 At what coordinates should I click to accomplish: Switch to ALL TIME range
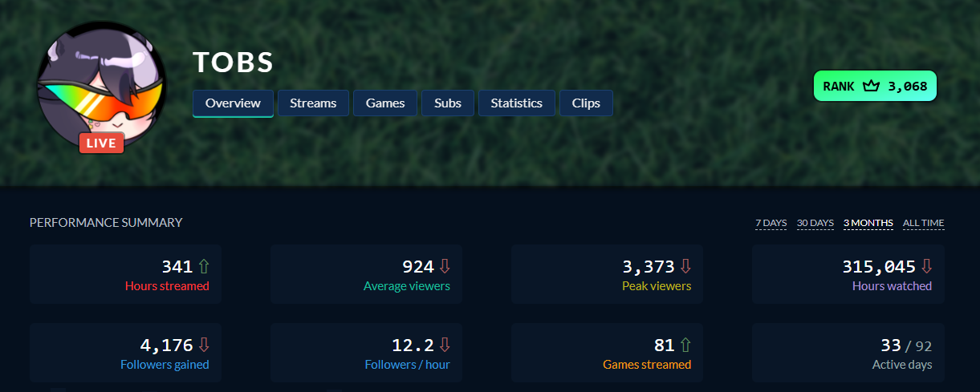point(924,223)
